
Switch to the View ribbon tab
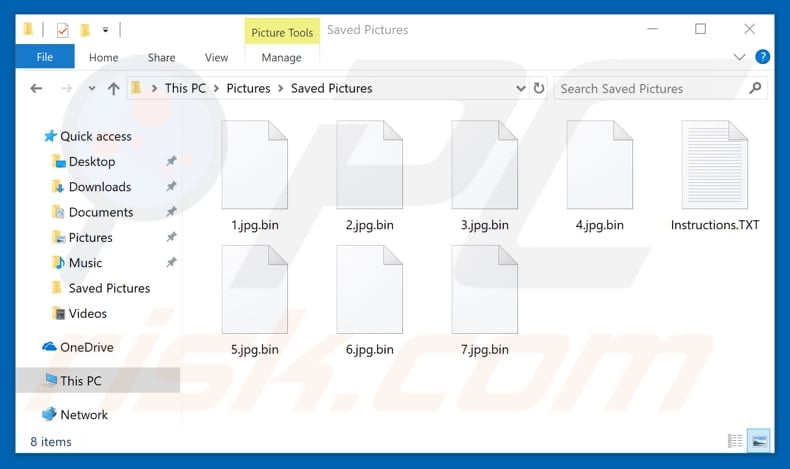pyautogui.click(x=216, y=57)
